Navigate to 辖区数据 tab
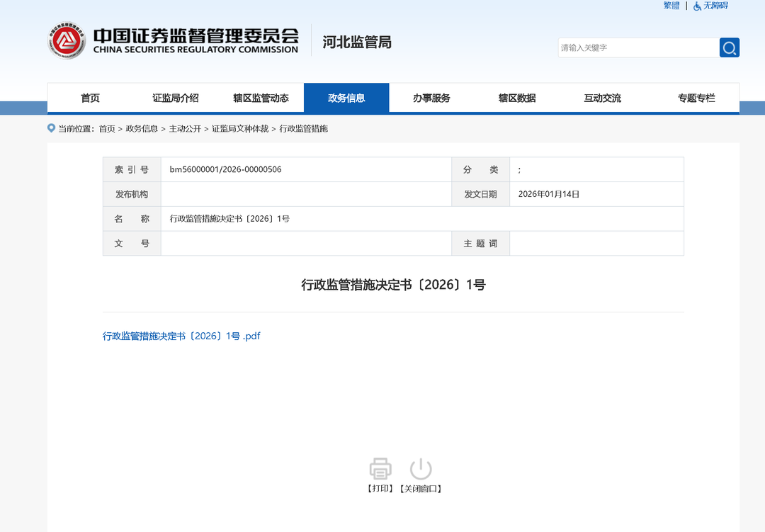 tap(517, 98)
